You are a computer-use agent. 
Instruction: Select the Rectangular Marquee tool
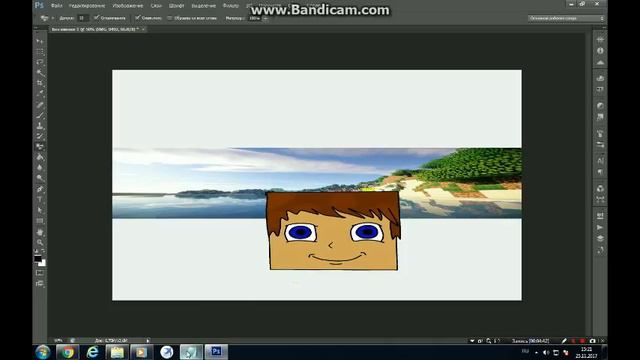(40, 52)
